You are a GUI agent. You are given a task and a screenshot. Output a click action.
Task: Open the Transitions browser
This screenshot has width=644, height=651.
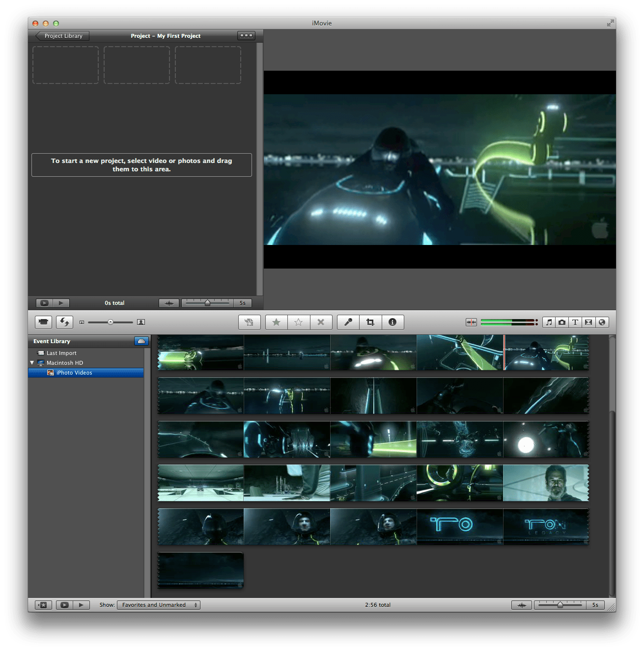tap(588, 322)
